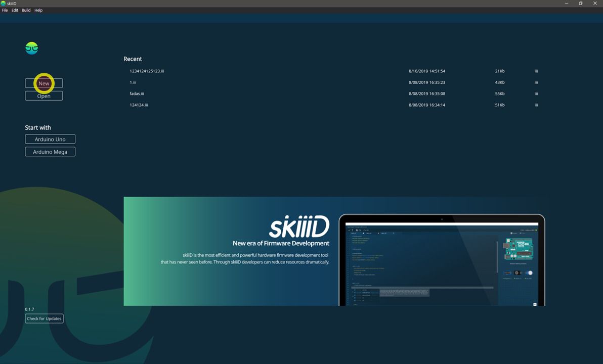Open the Help menu

point(38,10)
